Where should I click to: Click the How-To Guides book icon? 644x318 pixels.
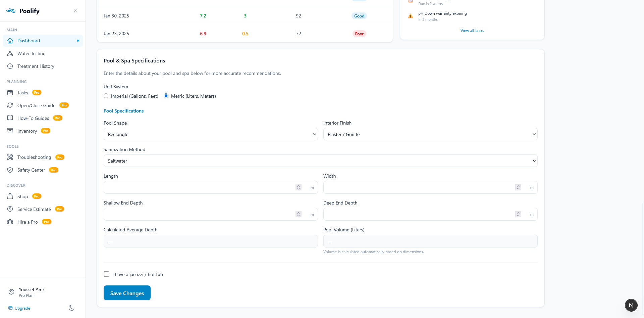click(10, 118)
